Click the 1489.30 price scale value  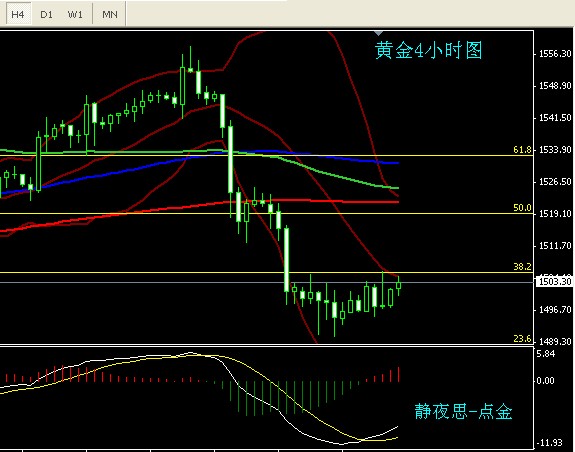tap(555, 342)
